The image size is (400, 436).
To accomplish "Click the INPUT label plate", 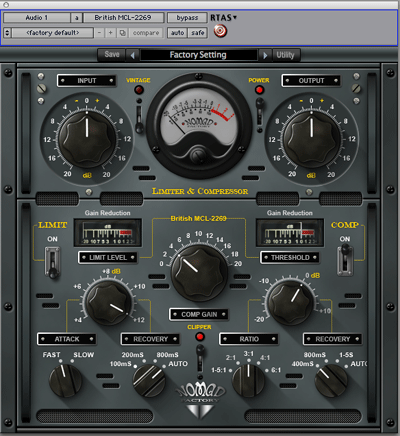I will pos(87,81).
